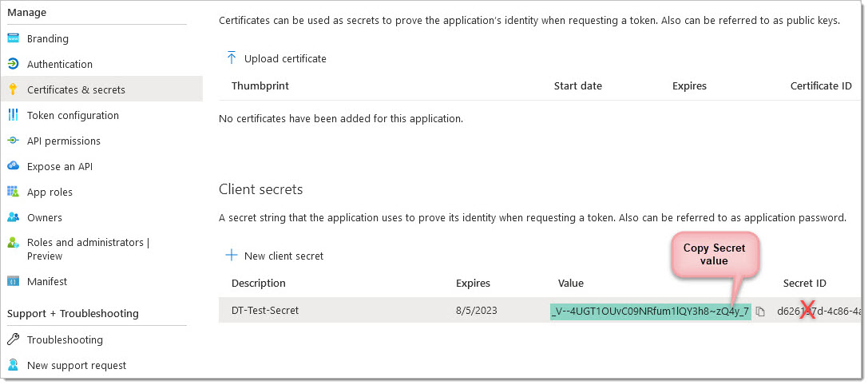The height and width of the screenshot is (385, 868).
Task: Click the Thumbprint column header
Action: click(260, 85)
